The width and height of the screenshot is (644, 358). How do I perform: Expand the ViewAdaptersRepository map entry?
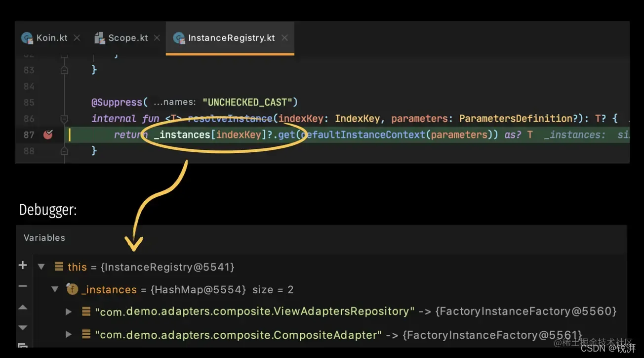(x=69, y=312)
